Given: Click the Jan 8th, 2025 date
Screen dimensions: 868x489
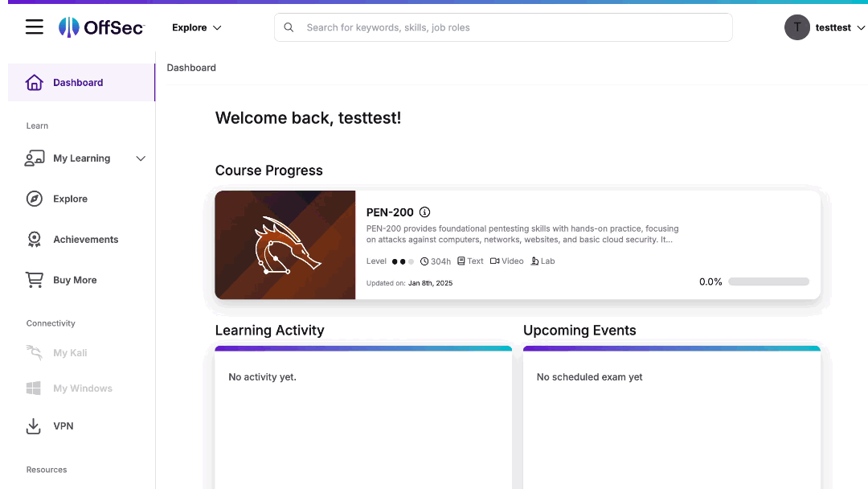Looking at the screenshot, I should (430, 283).
